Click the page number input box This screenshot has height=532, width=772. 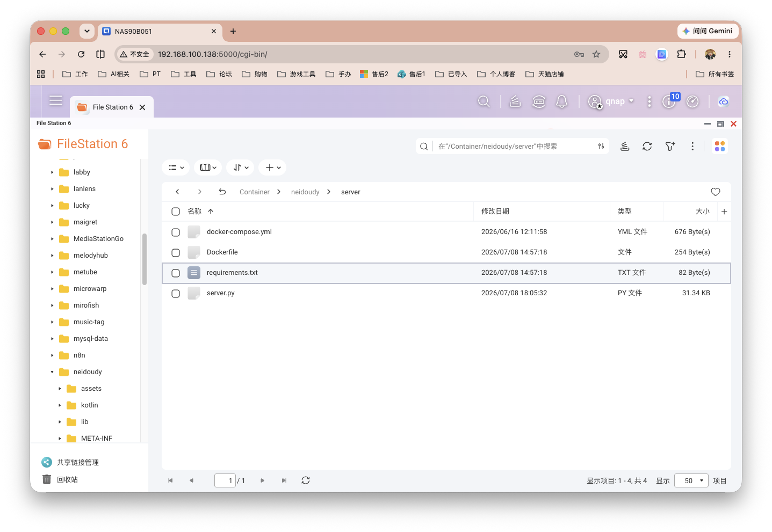tap(225, 480)
